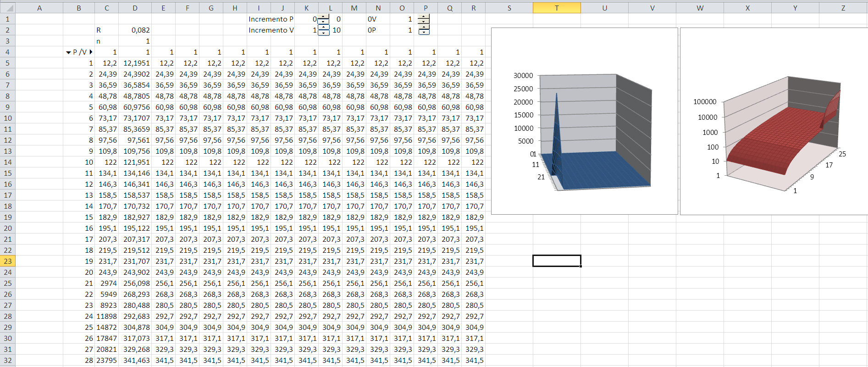Click cell showing 2974
This screenshot has height=367, width=868.
[x=106, y=283]
